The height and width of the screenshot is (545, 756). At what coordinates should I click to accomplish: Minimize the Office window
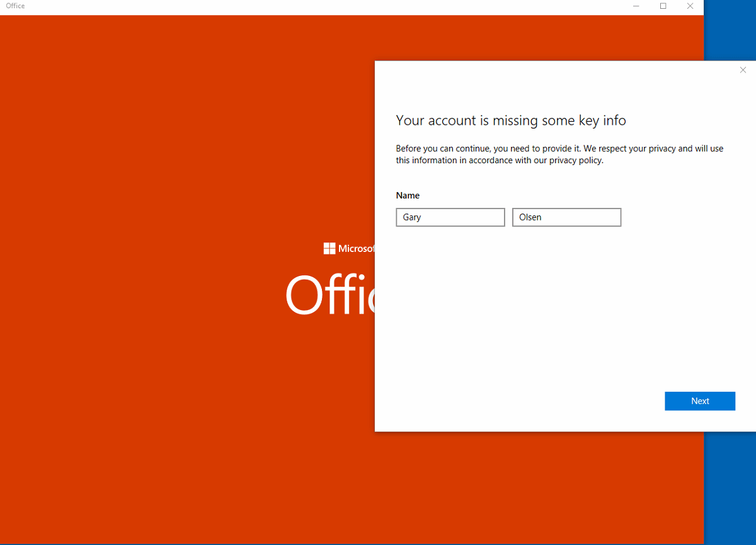636,6
